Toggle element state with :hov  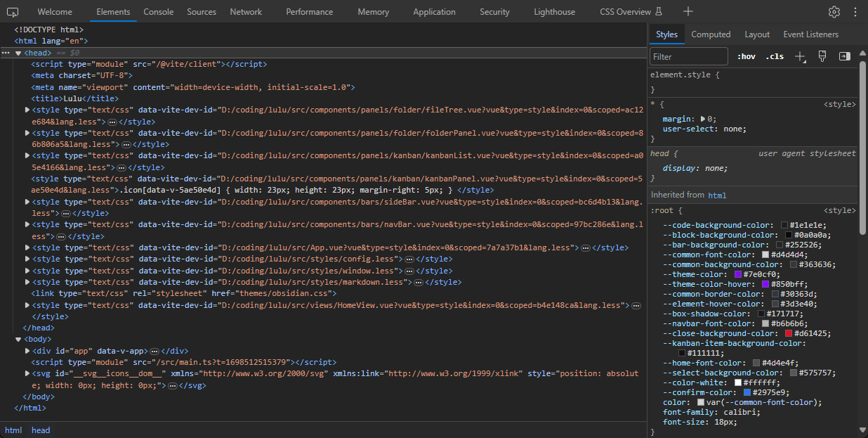click(746, 56)
